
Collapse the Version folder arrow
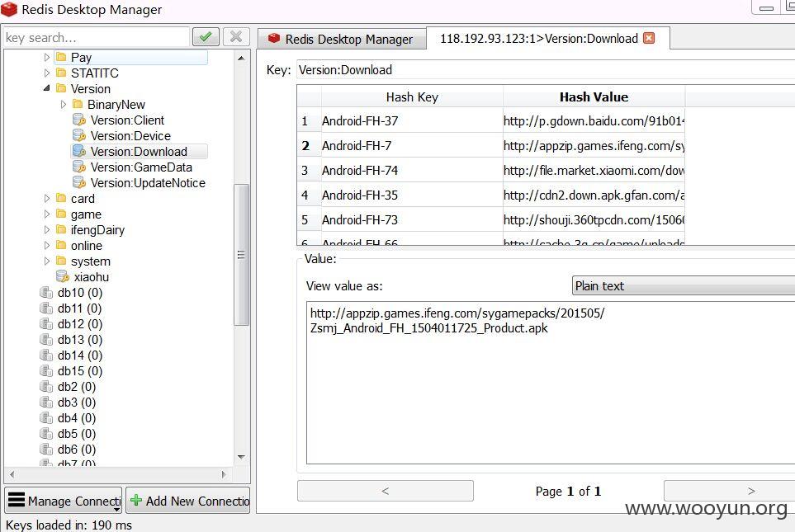click(x=47, y=88)
